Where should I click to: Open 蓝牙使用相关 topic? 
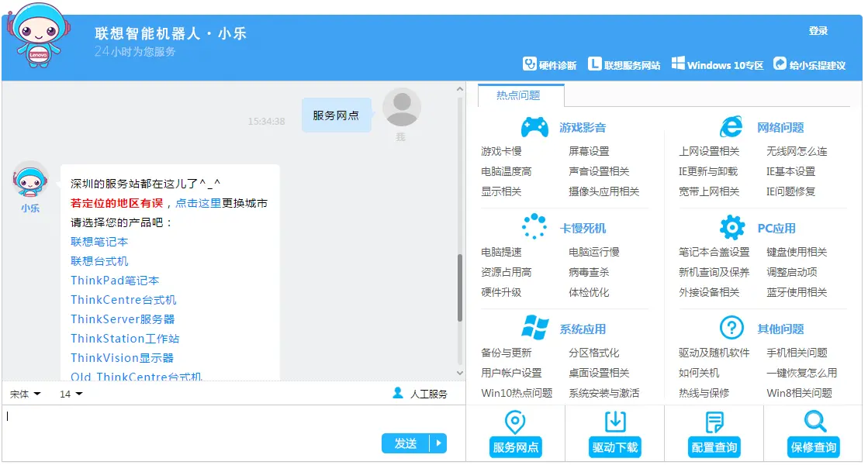pyautogui.click(x=796, y=292)
